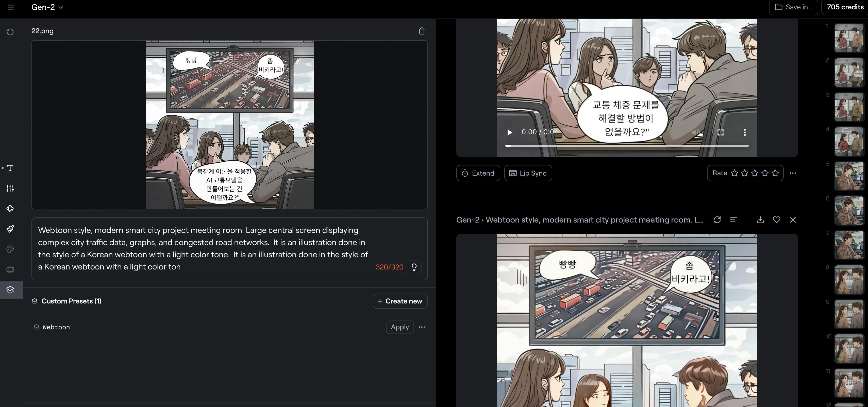Click the video progress bar
This screenshot has width=868, height=407.
pos(627,146)
